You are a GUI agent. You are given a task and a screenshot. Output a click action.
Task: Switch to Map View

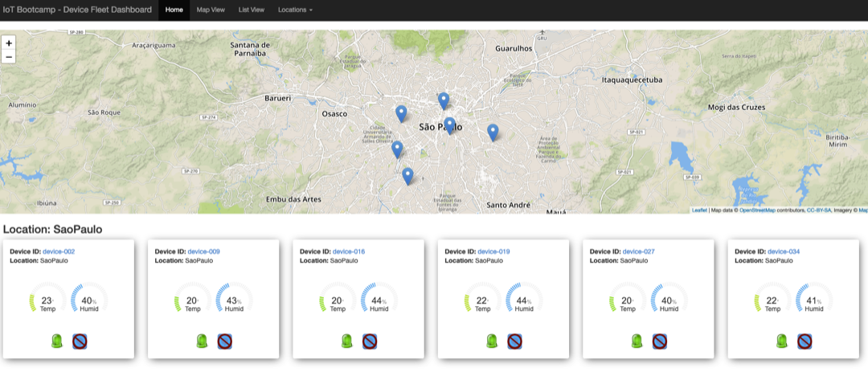tap(211, 10)
